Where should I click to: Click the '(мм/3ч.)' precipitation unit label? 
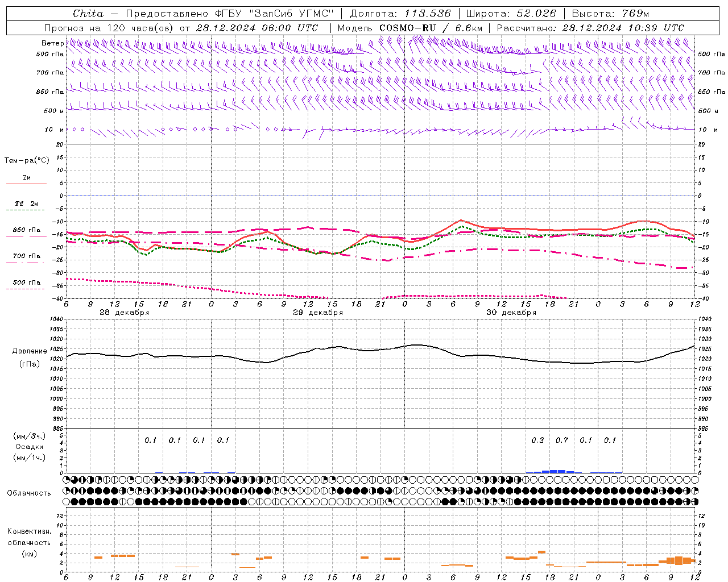30,436
